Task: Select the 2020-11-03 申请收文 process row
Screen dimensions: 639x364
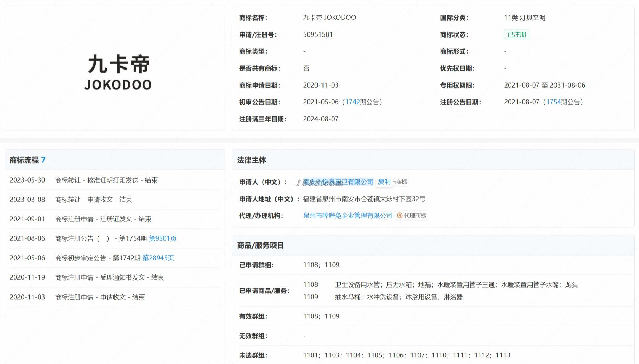Action: click(x=115, y=297)
